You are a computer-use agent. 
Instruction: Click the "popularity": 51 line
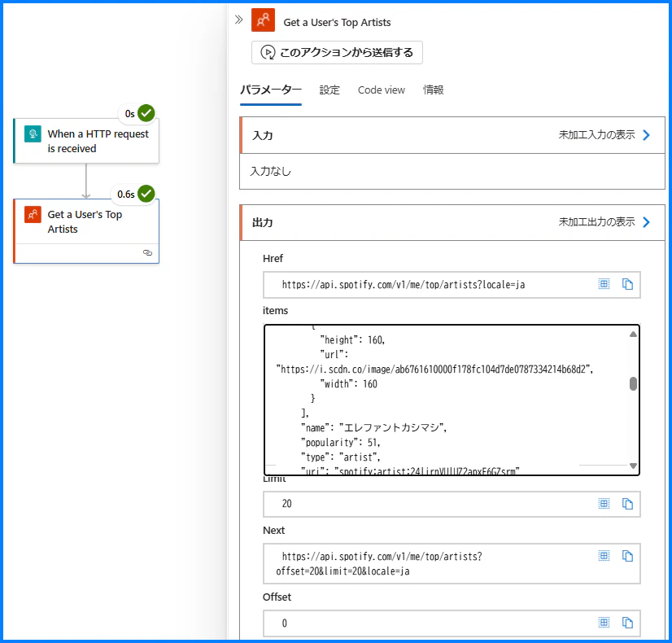pyautogui.click(x=340, y=443)
